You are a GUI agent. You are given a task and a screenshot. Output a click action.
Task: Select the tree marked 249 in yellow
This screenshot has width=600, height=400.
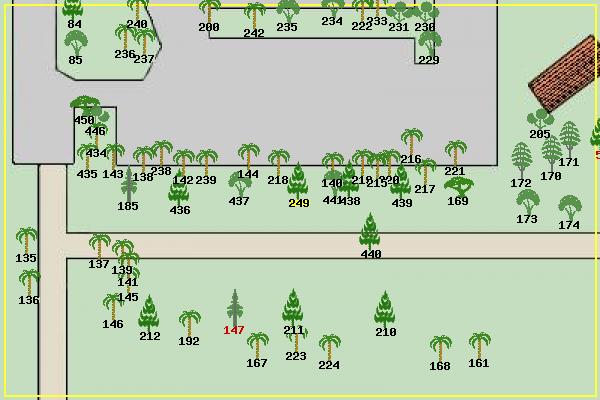tap(298, 181)
